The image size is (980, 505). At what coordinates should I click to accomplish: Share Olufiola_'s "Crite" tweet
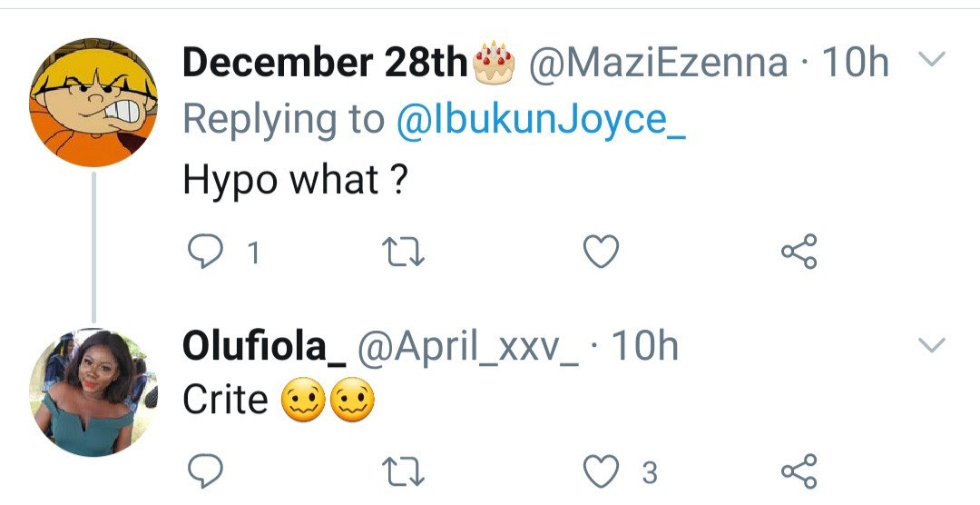point(799,471)
